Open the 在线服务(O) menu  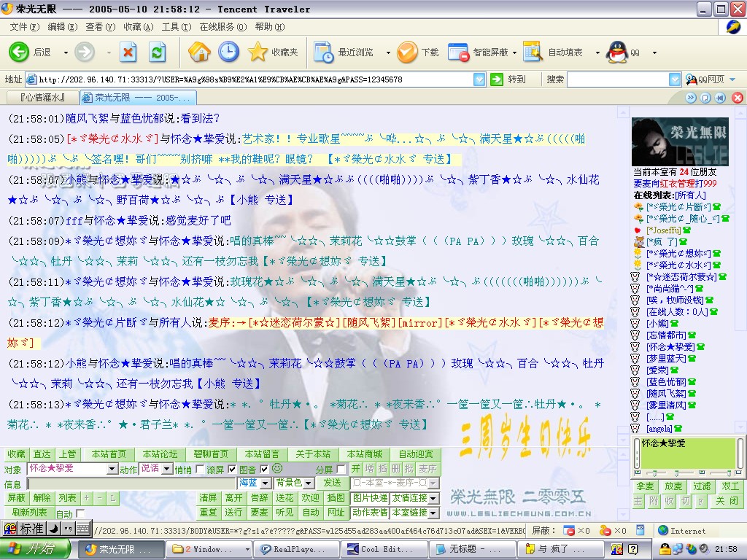pyautogui.click(x=223, y=27)
